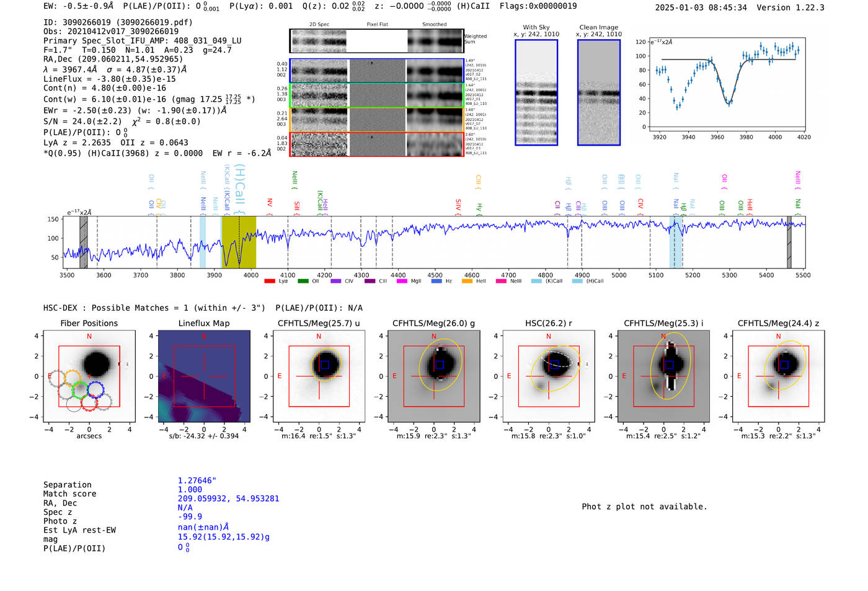Click "Phot z plot not available." text
Viewport: 868px width, 591px height.
click(x=644, y=507)
